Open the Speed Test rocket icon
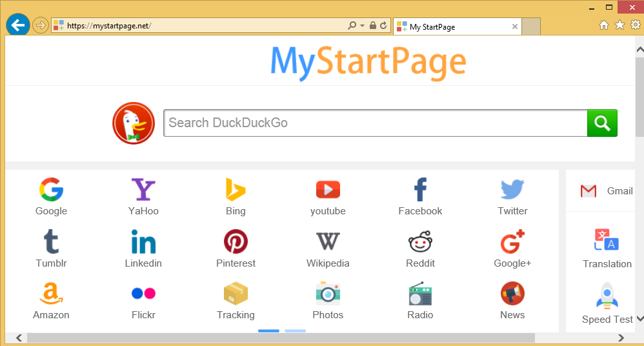 (x=607, y=296)
